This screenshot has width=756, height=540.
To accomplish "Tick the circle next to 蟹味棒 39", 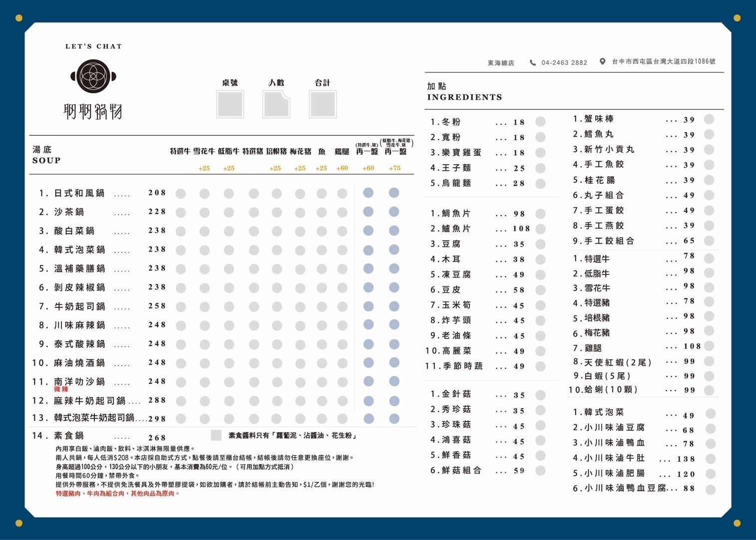I will [709, 119].
